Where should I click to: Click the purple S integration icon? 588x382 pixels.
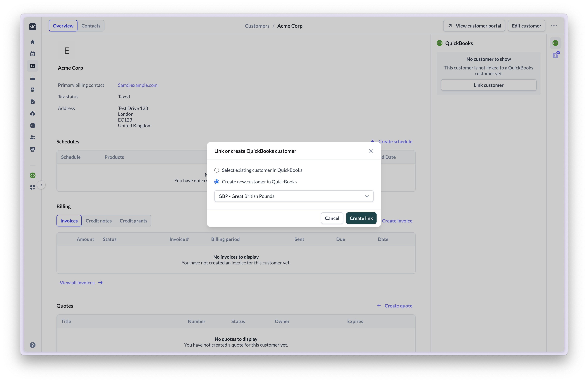click(x=556, y=55)
